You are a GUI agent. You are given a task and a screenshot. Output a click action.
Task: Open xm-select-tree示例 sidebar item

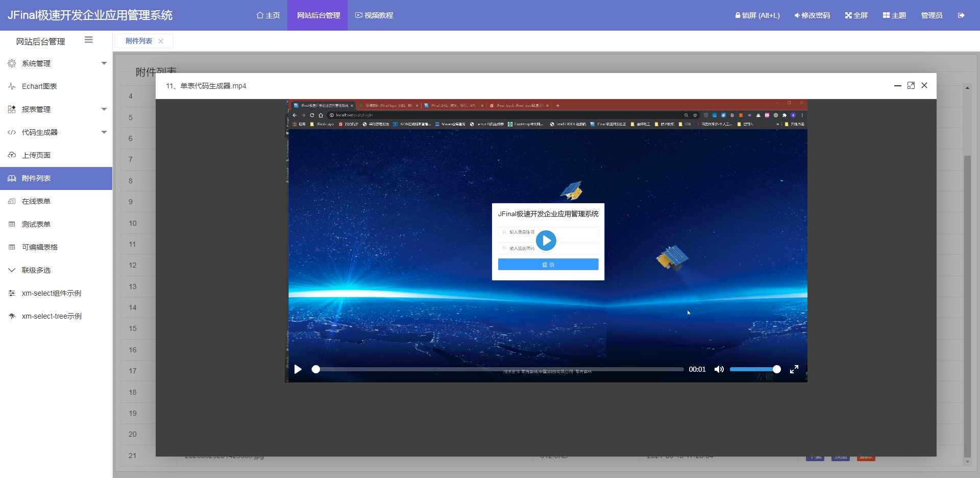coord(56,316)
